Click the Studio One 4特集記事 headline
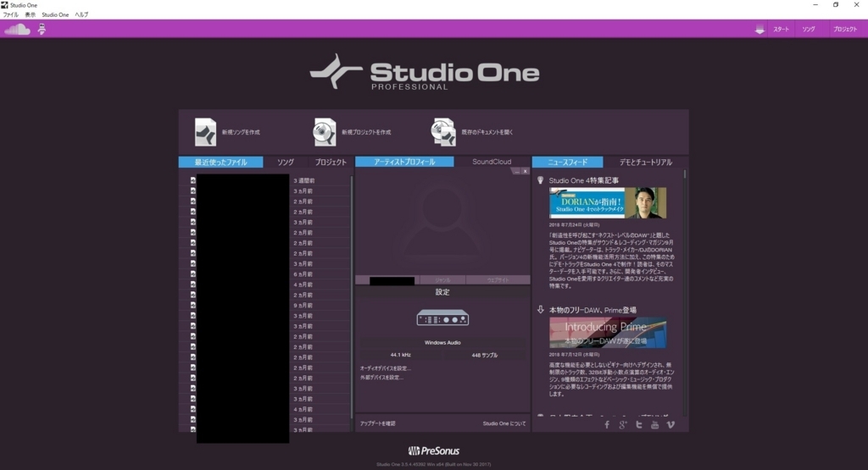 583,180
